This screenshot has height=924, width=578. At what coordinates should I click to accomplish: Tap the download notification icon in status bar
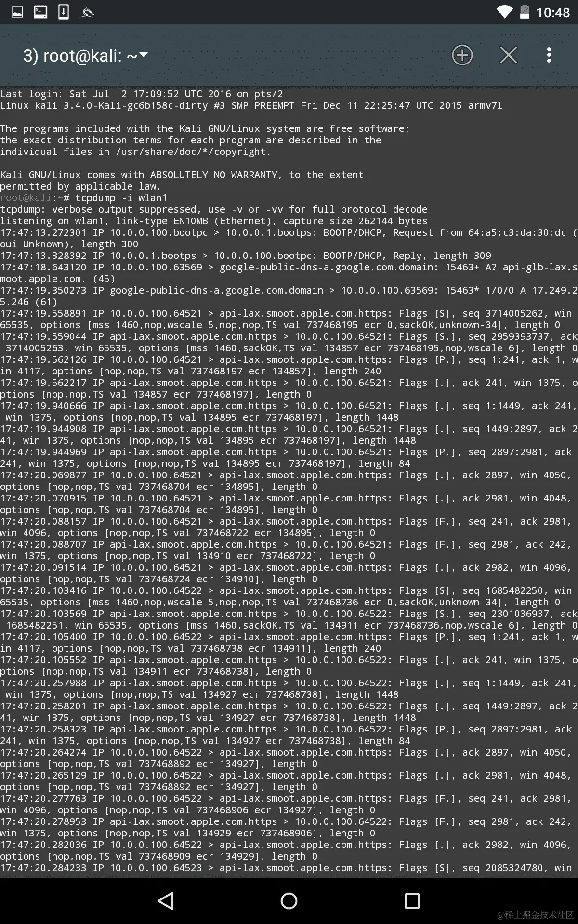click(64, 13)
